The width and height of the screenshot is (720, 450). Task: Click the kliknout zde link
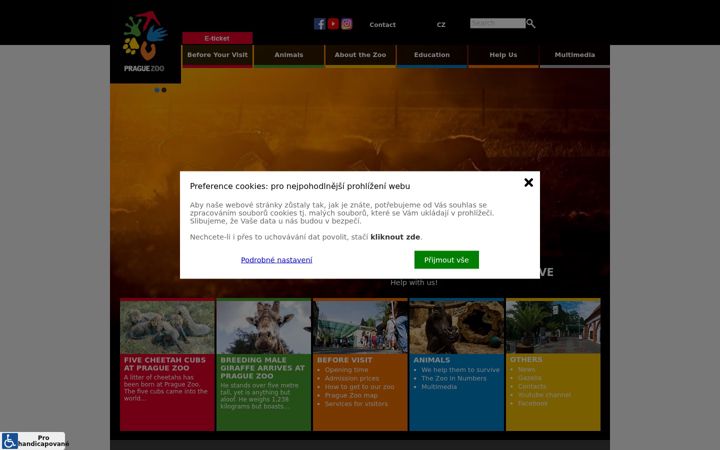click(395, 237)
